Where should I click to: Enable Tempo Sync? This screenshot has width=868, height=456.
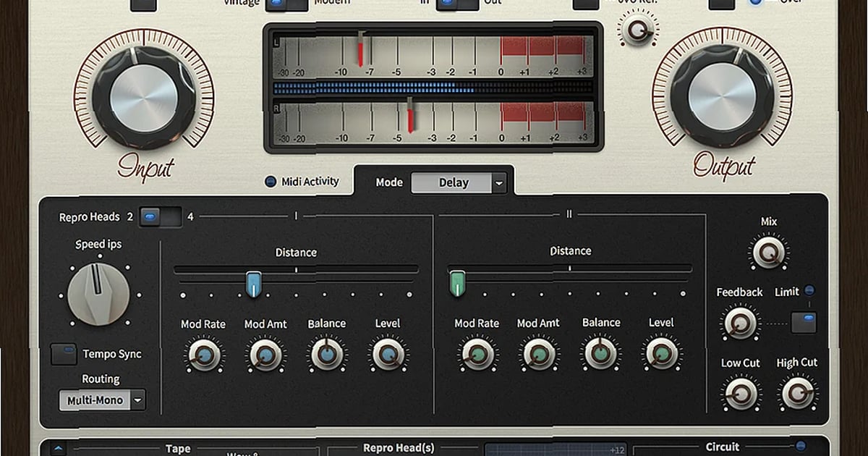pos(65,354)
